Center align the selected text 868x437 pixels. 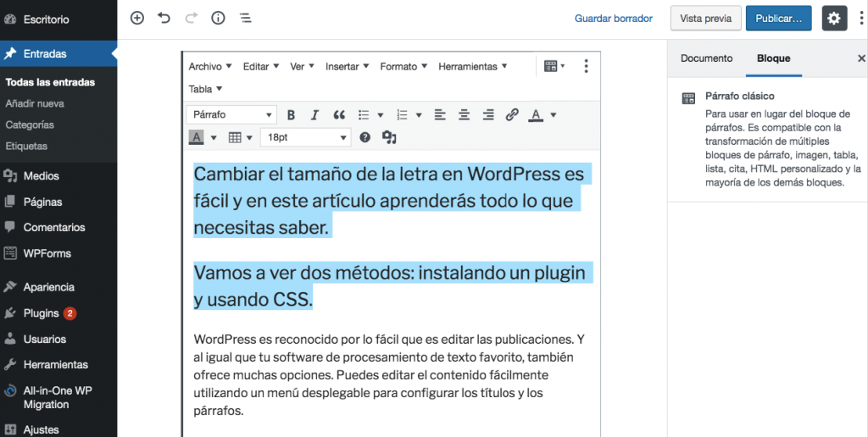pyautogui.click(x=464, y=115)
